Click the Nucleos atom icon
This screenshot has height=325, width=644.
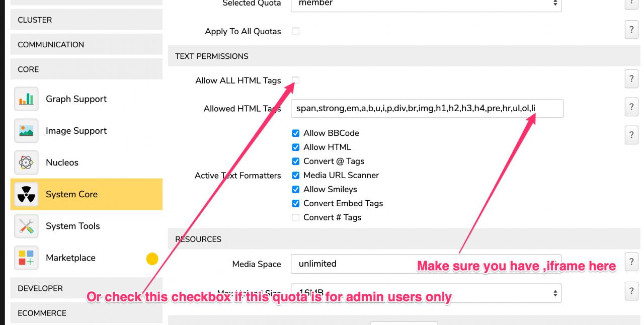point(26,162)
